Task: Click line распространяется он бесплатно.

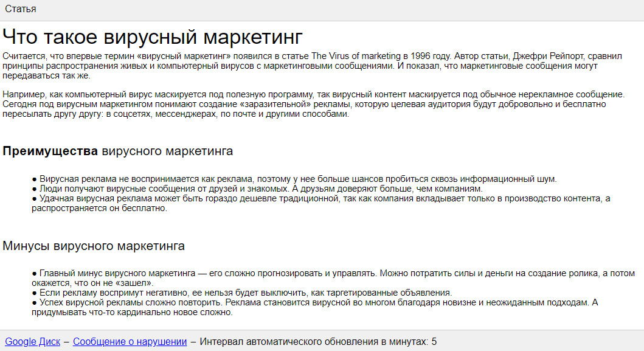Action: [x=99, y=208]
